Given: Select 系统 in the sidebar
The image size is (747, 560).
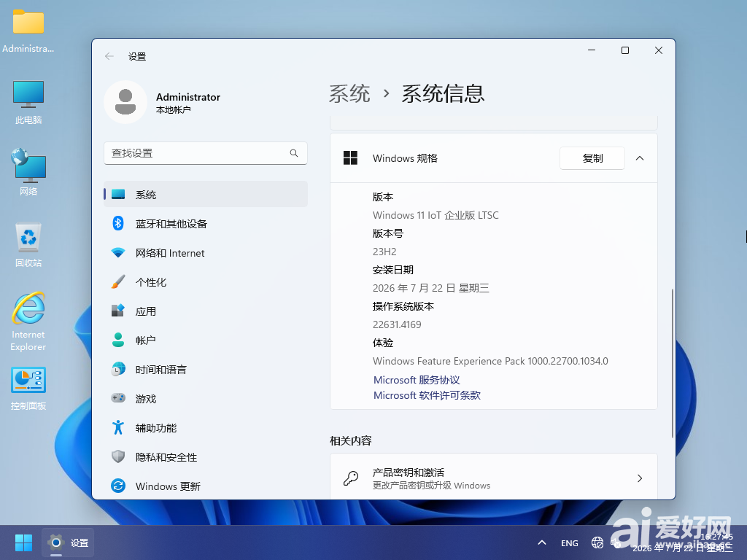Looking at the screenshot, I should coord(205,194).
